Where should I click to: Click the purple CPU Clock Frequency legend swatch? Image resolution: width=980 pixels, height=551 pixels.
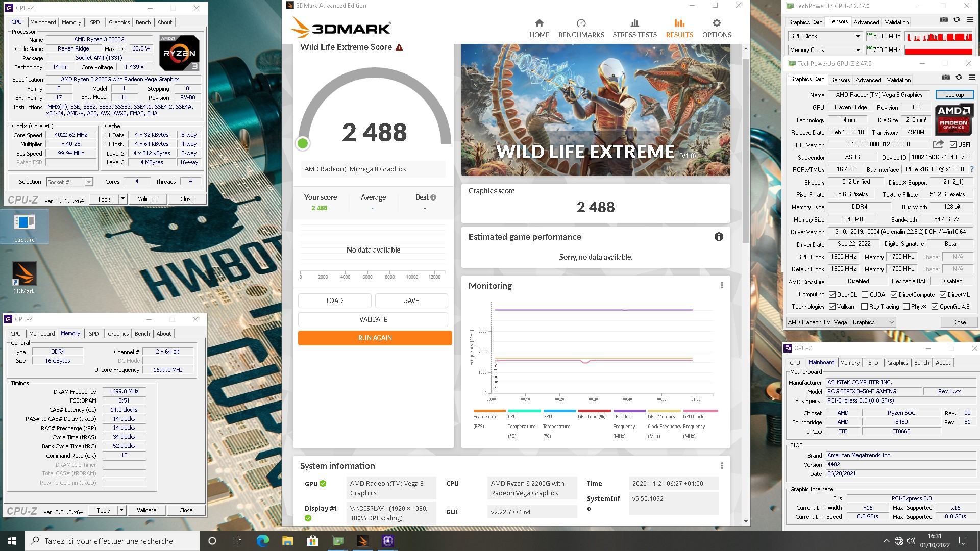point(629,411)
